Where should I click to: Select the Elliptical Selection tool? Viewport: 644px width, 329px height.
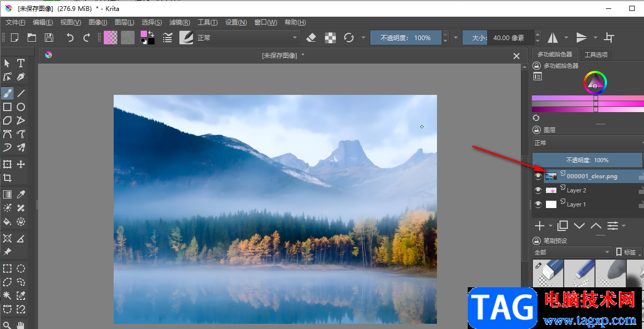pos(21,269)
